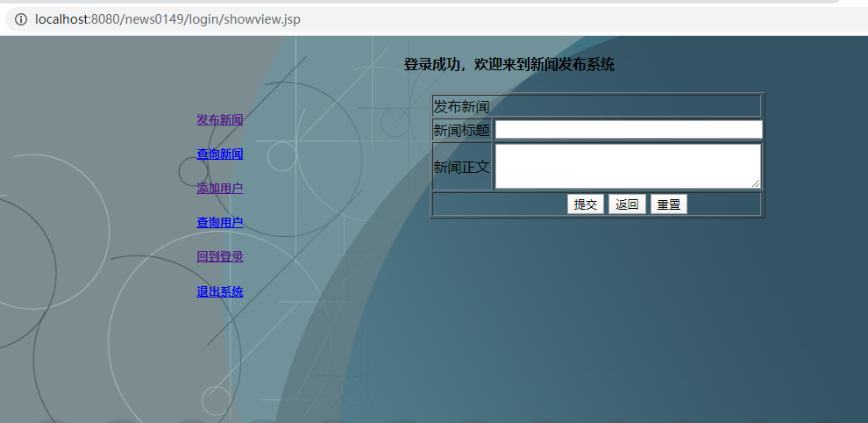
Task: Click inside the 新闻正文 text area
Action: [626, 166]
